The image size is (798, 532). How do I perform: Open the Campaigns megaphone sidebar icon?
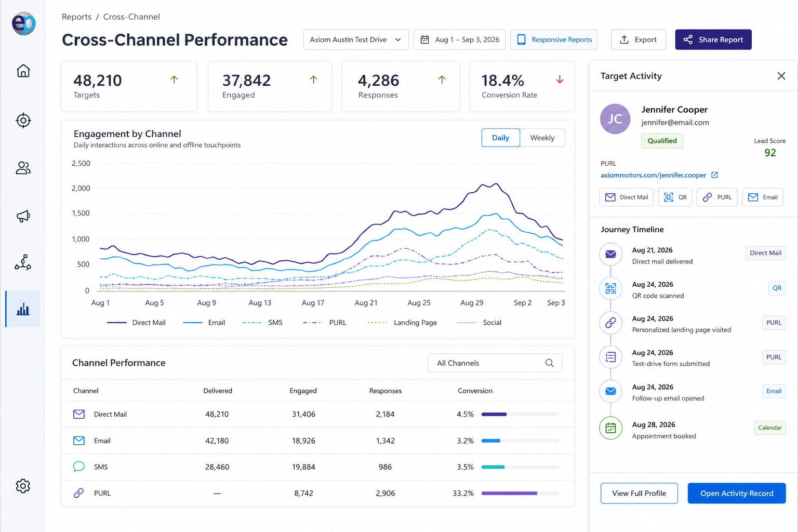pyautogui.click(x=23, y=216)
